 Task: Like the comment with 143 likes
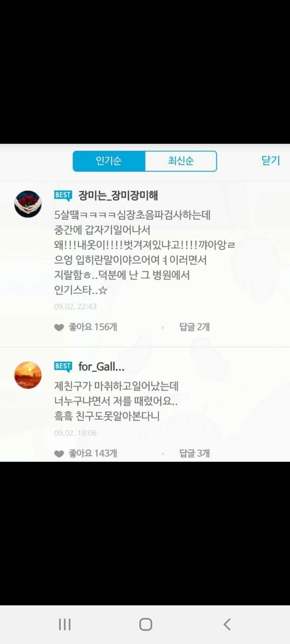[x=59, y=454]
